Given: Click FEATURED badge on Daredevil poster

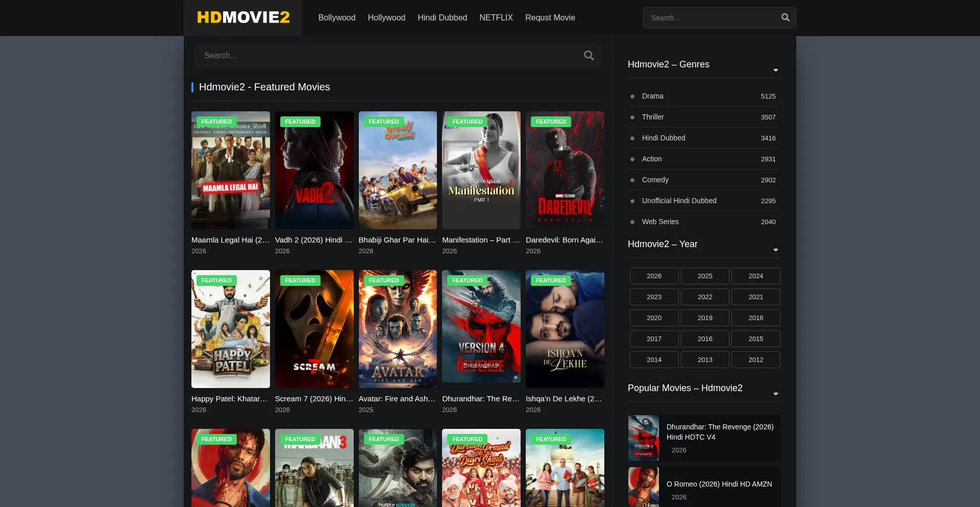Looking at the screenshot, I should 551,122.
